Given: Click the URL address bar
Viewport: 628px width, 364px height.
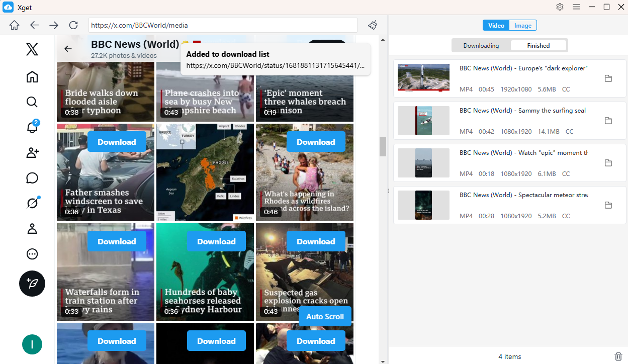Looking at the screenshot, I should 223,25.
